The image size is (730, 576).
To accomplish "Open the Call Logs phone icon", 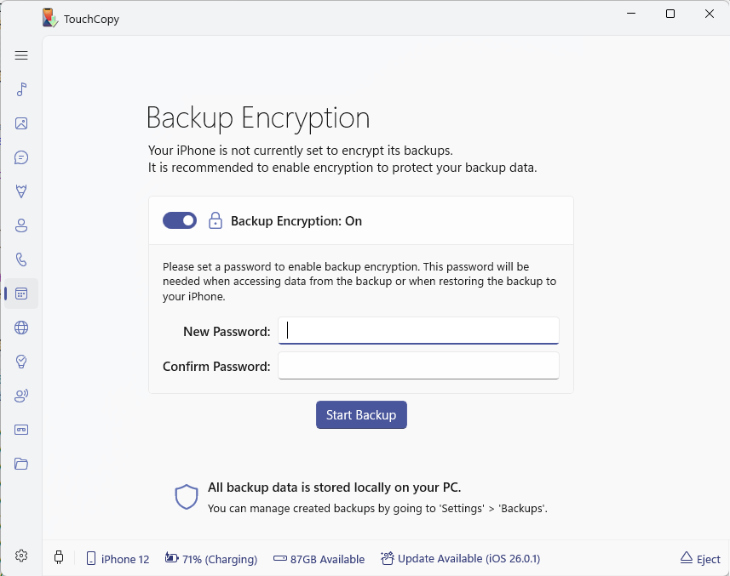I will (x=21, y=259).
